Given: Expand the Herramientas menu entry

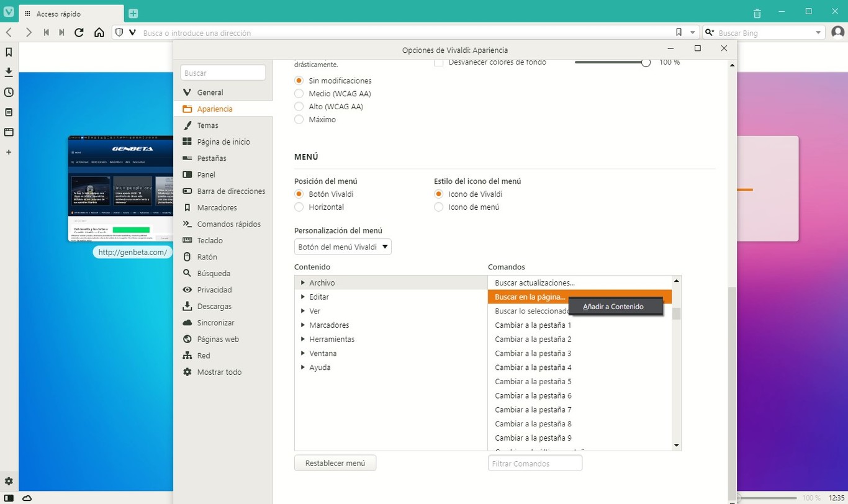Looking at the screenshot, I should [x=303, y=340].
